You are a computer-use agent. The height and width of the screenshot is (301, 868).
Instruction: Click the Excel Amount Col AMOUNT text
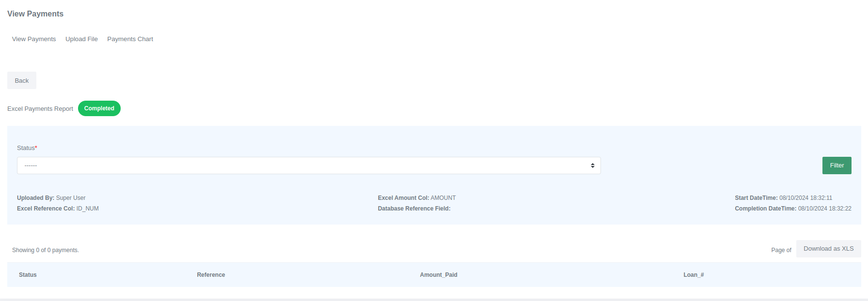(x=417, y=198)
